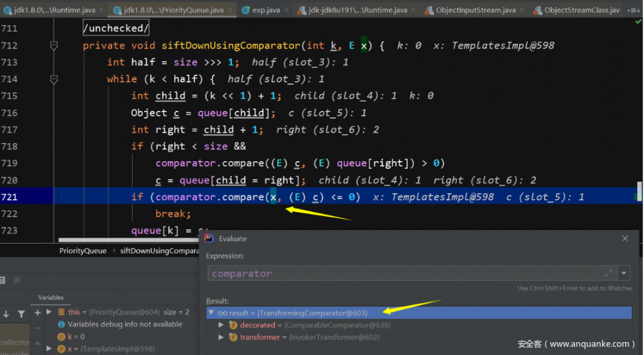
Task: Close the Evaluate dialog
Action: tap(625, 238)
